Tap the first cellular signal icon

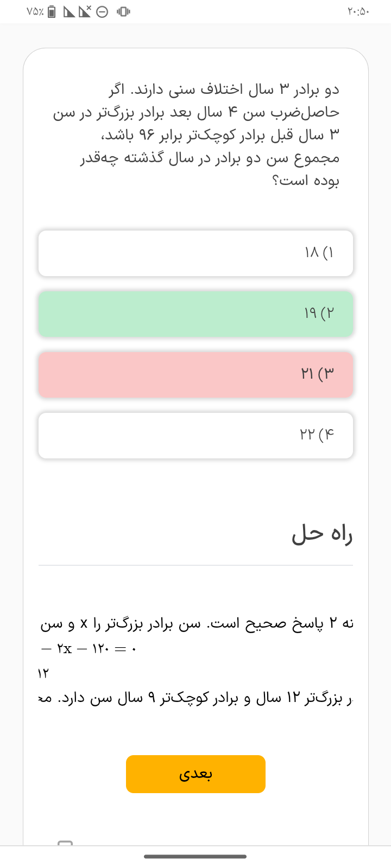click(x=69, y=11)
